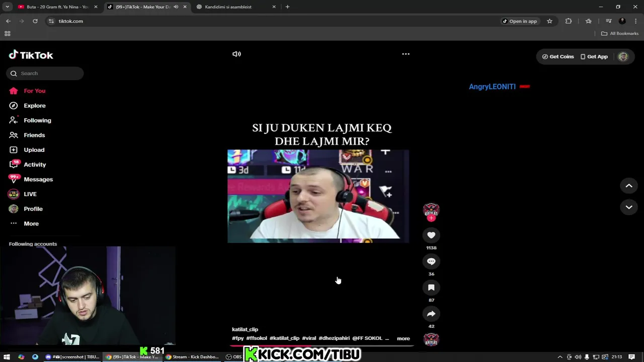
Task: Open the comments bubble icon
Action: click(x=431, y=261)
